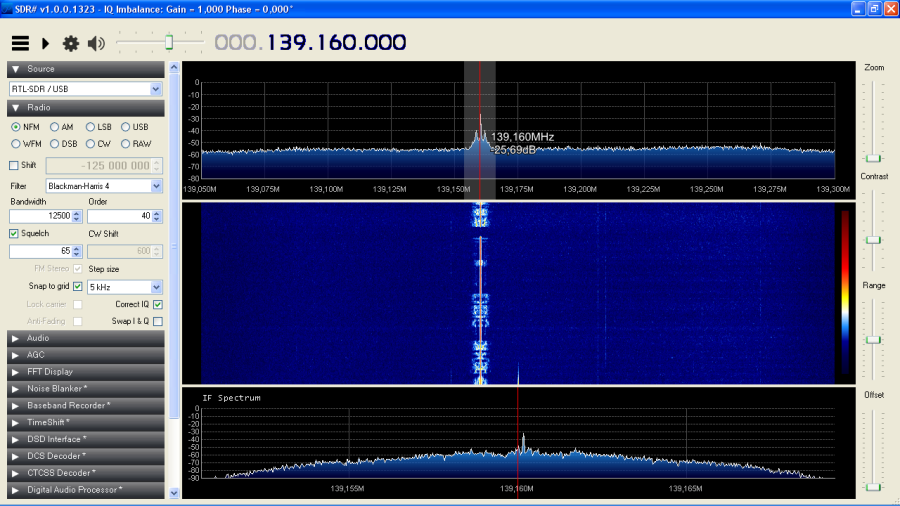Image resolution: width=900 pixels, height=506 pixels.
Task: Collapse the Source panel
Action: point(86,69)
